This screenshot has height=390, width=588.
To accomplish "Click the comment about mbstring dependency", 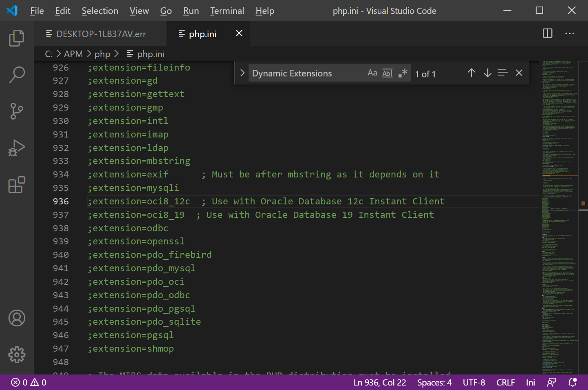I will pyautogui.click(x=320, y=174).
